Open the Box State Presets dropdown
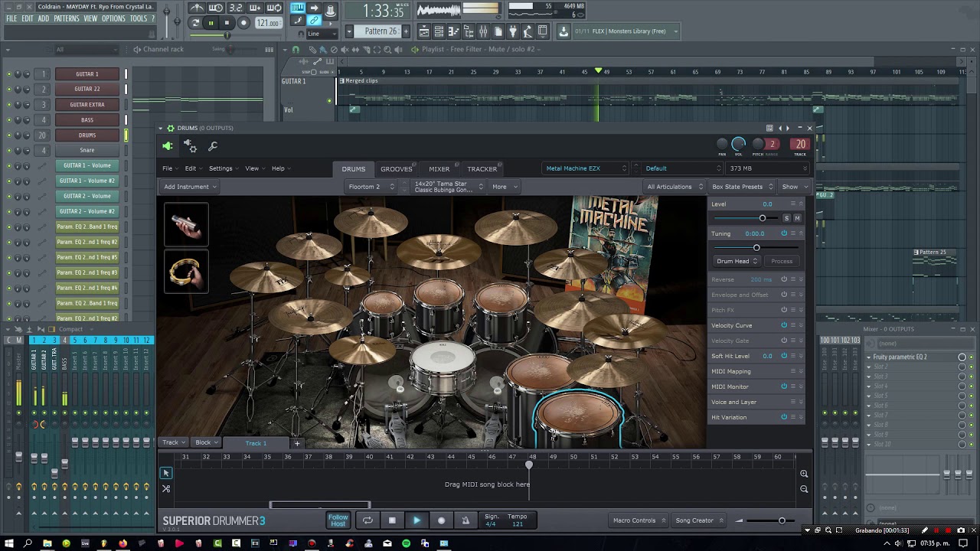Image resolution: width=980 pixels, height=551 pixels. pyautogui.click(x=742, y=187)
